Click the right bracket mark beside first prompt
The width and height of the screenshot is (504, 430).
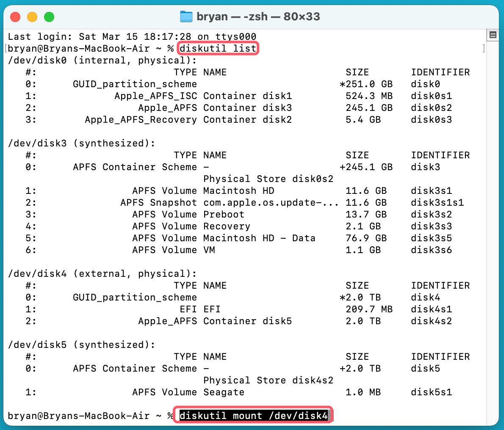[483, 49]
